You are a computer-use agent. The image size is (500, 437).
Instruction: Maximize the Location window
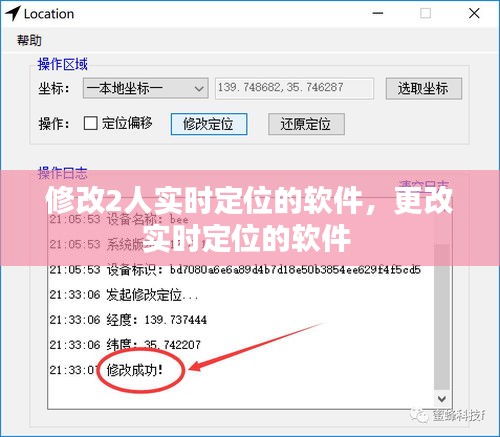[425, 13]
